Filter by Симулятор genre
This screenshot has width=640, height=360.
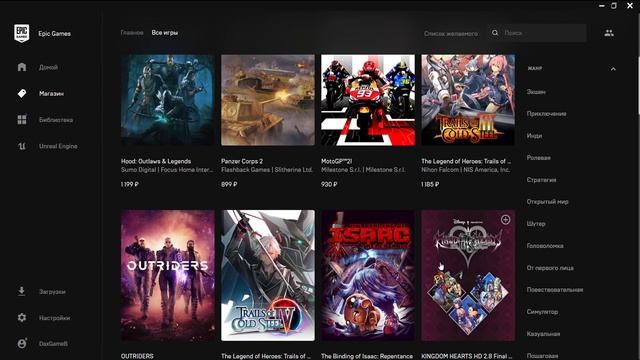542,312
